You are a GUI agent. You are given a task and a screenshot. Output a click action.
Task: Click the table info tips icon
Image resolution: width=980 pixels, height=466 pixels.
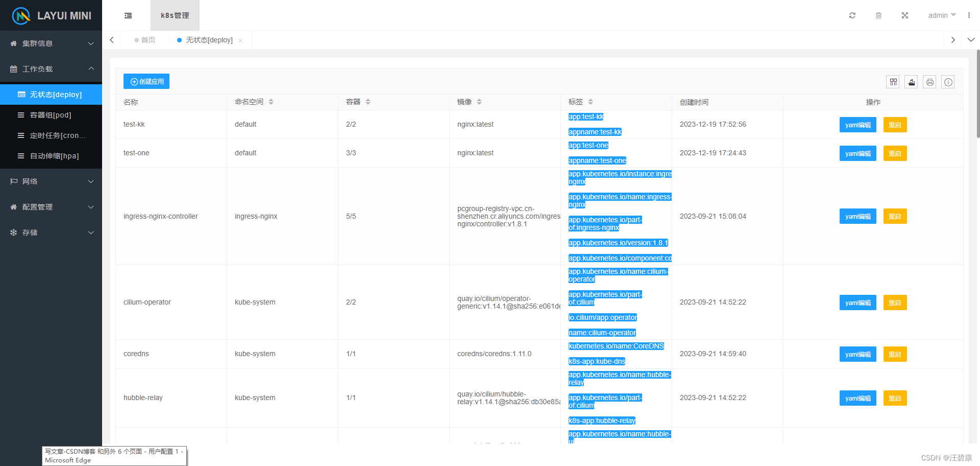pyautogui.click(x=948, y=82)
